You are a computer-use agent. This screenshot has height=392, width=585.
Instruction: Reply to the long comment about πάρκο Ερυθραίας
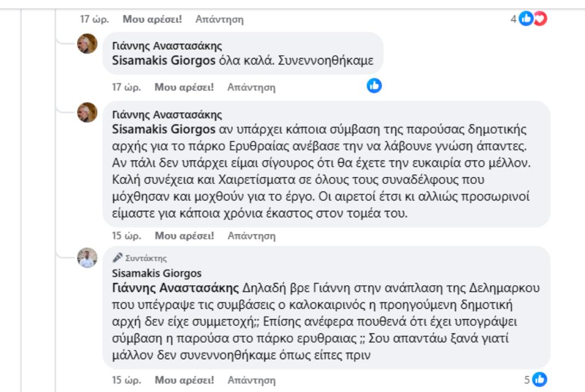(x=251, y=236)
